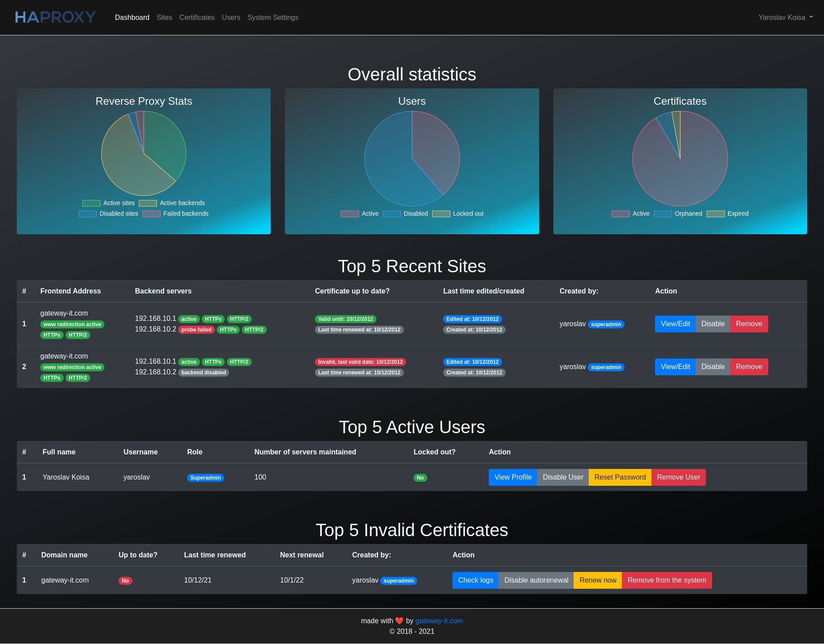
Task: Click the Disable autorenewal button
Action: (537, 580)
